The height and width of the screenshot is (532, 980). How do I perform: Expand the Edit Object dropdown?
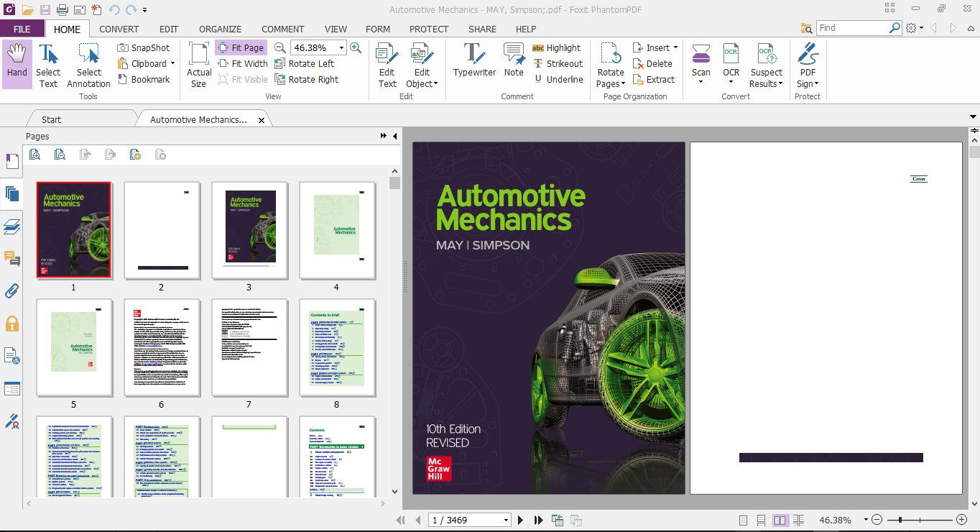click(x=435, y=84)
